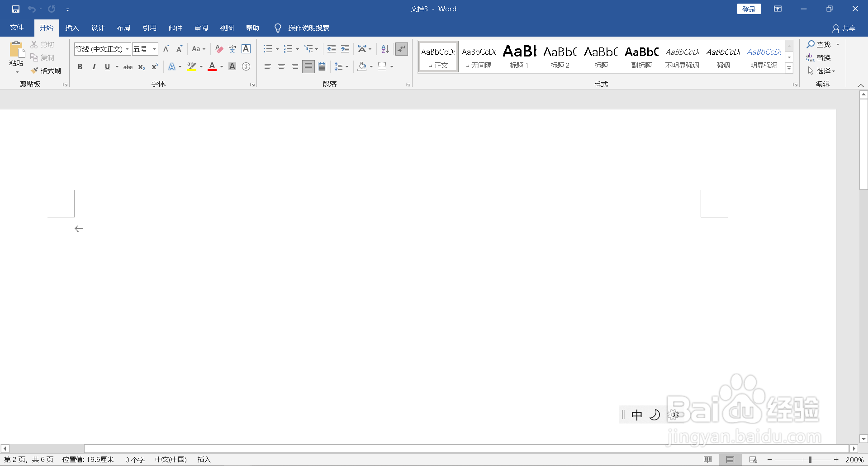Screen dimensions: 868x466
Task: Open the clipboard (剪贴板) dialog launcher
Action: (x=65, y=85)
